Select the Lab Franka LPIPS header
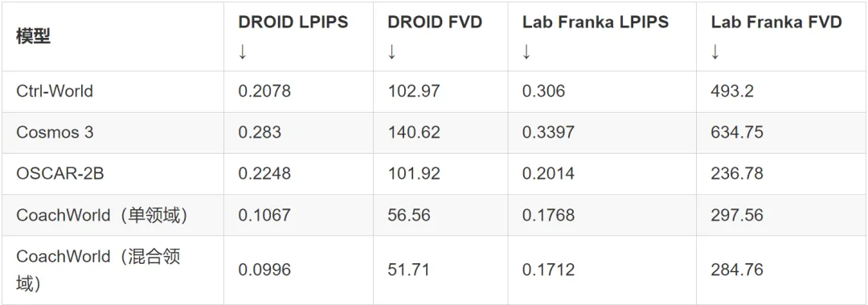The width and height of the screenshot is (868, 305). (x=595, y=23)
